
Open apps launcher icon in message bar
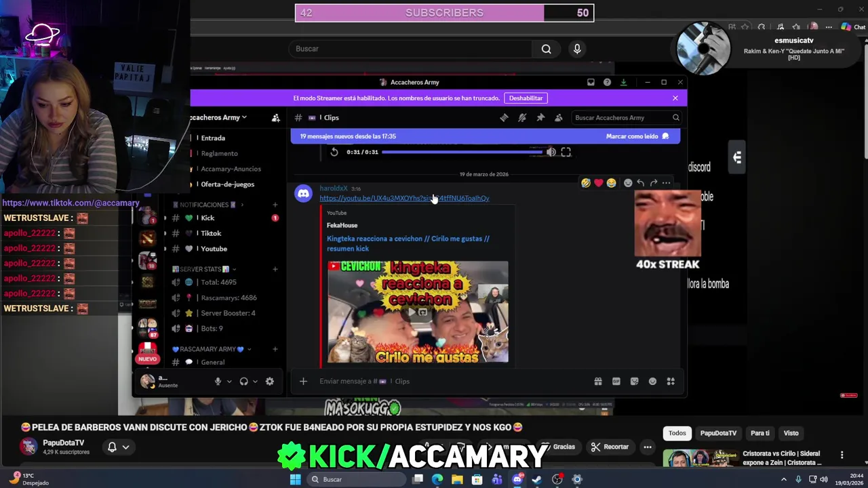[671, 381]
